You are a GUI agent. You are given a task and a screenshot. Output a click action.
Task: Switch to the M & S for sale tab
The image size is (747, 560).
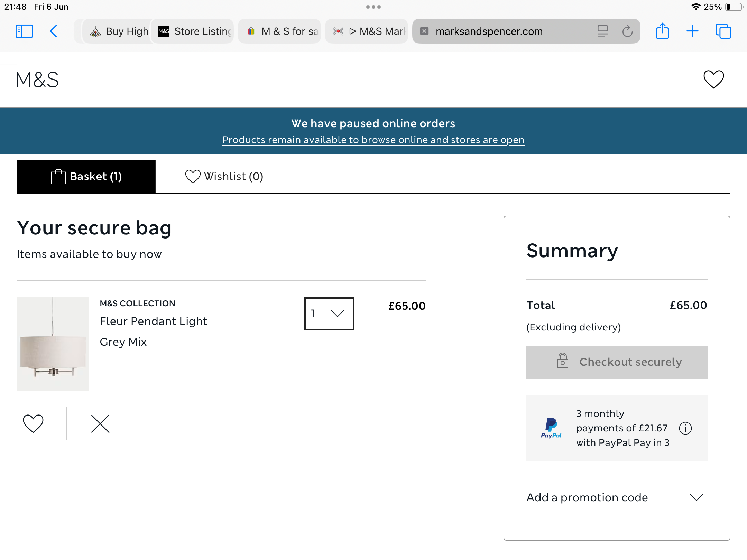point(279,31)
